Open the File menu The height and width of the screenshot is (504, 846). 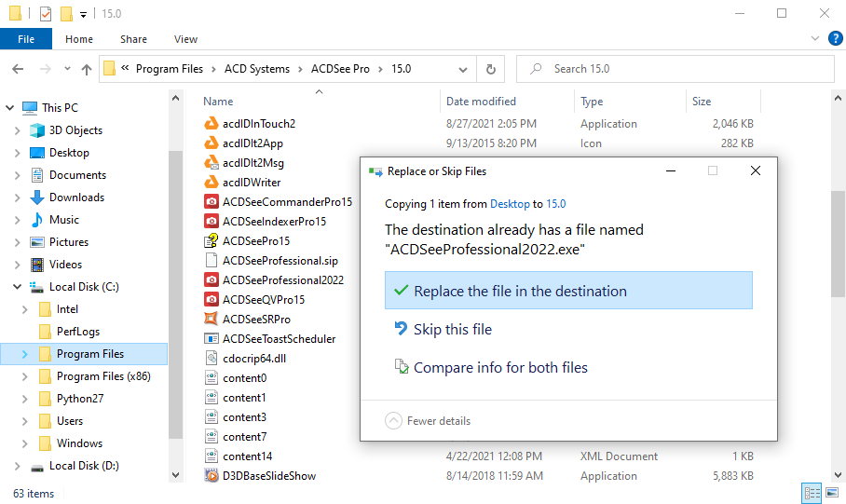point(26,39)
